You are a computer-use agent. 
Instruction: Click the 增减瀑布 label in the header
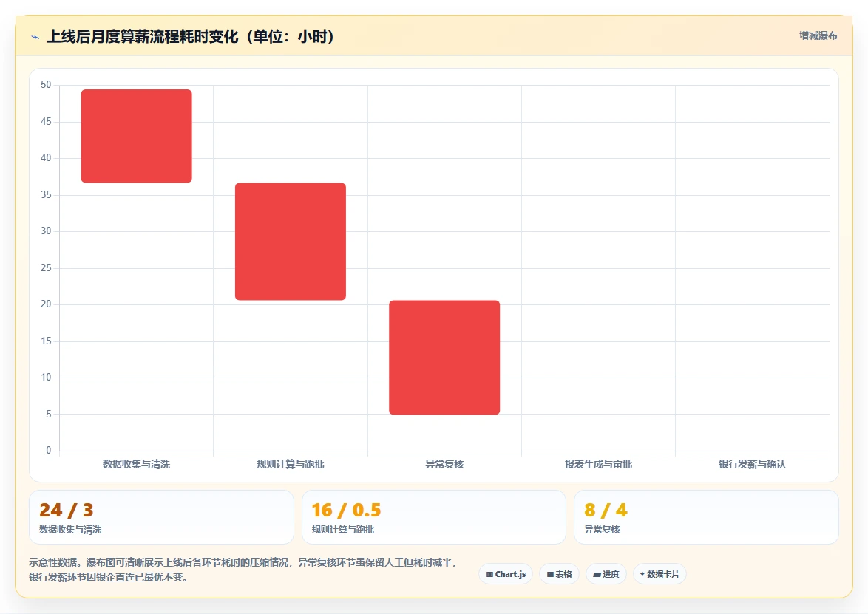click(x=818, y=35)
